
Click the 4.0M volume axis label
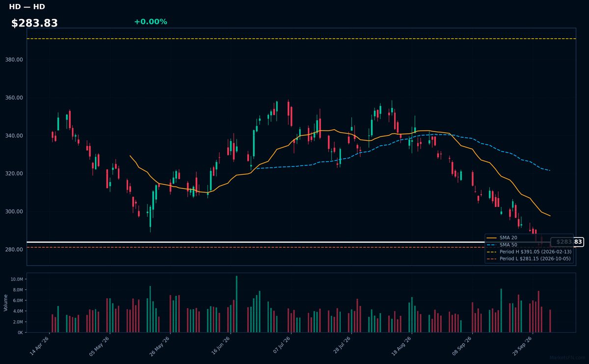pyautogui.click(x=18, y=311)
